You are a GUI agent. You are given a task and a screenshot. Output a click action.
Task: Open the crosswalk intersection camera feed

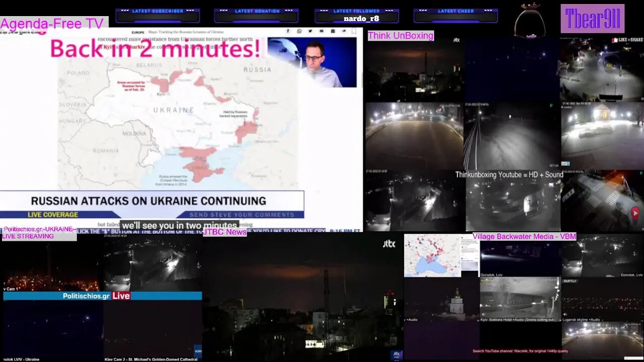coord(602,201)
